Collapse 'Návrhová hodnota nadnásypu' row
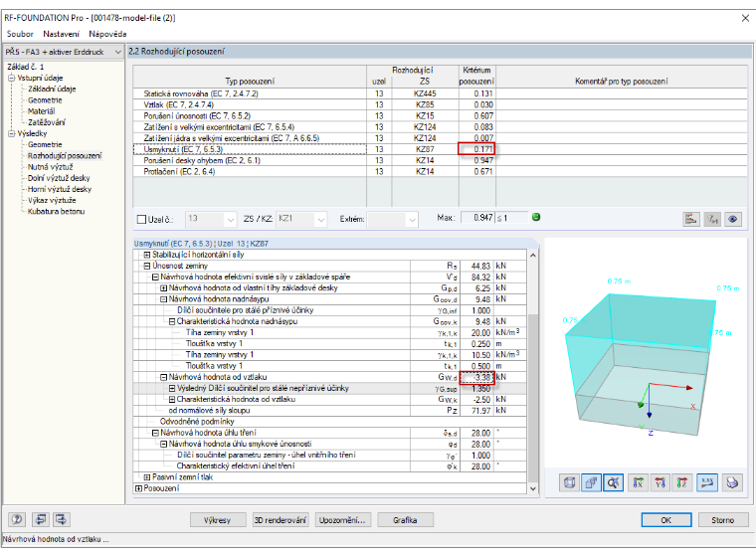This screenshot has width=756, height=557. point(163,299)
